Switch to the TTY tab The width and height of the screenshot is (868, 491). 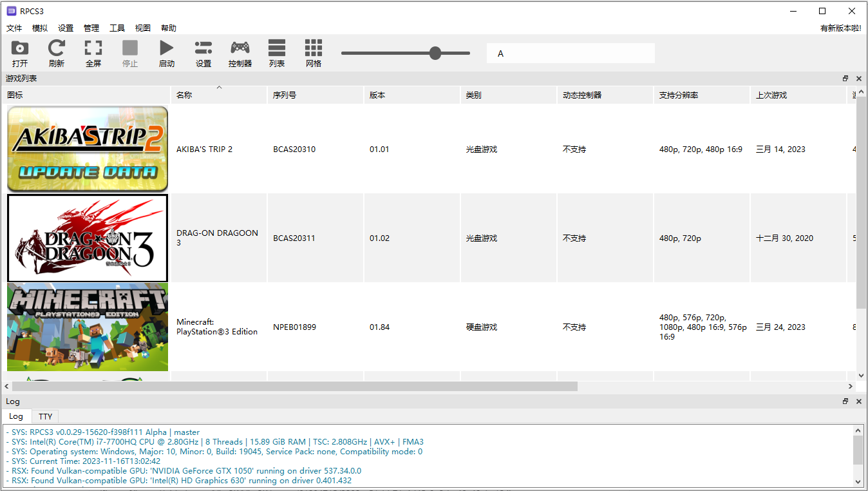click(45, 417)
